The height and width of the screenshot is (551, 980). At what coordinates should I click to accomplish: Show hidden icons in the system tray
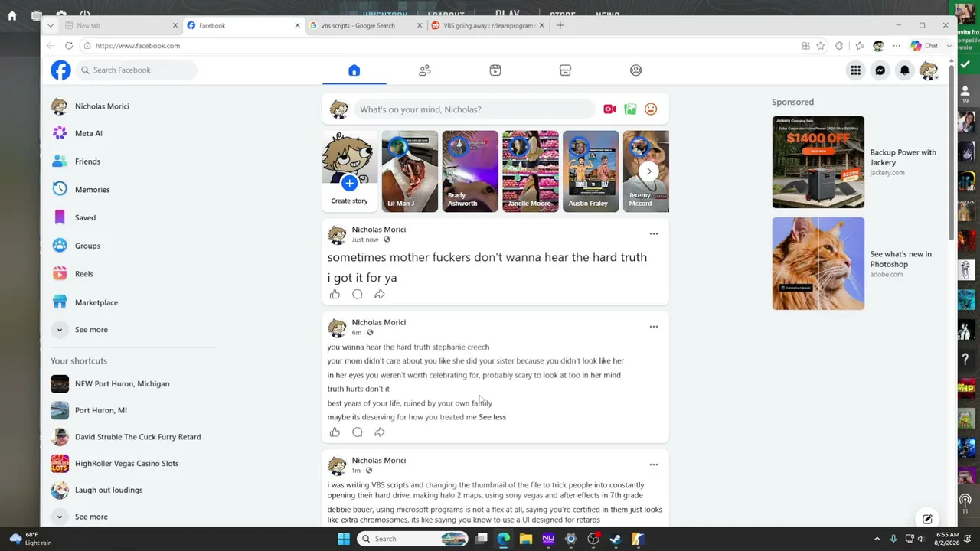click(877, 539)
